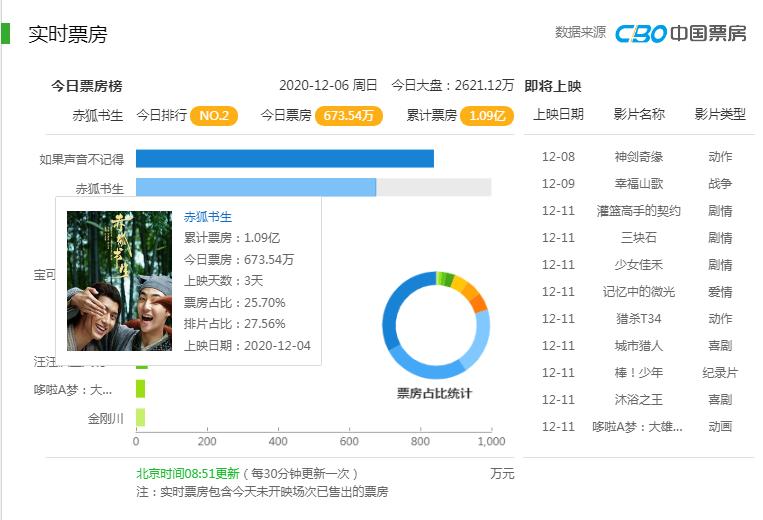Click the 2020-12-06 周日 date text
The height and width of the screenshot is (520, 763).
coord(328,85)
